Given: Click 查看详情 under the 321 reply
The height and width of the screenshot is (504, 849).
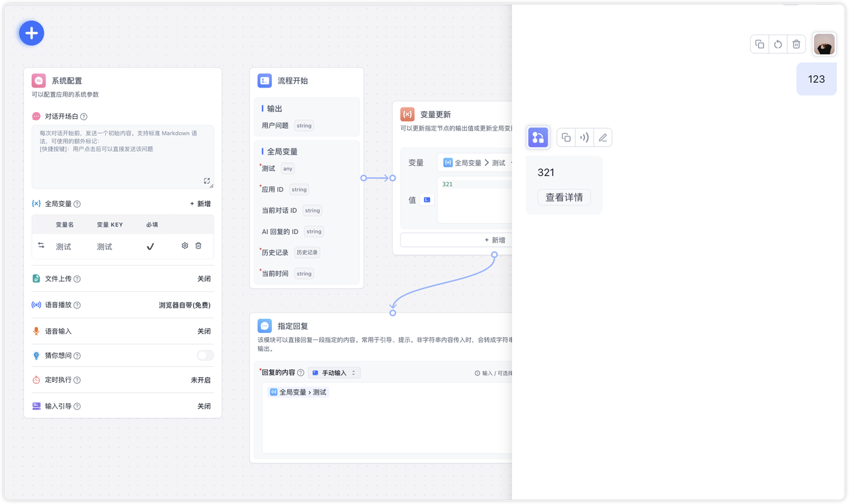Looking at the screenshot, I should (x=564, y=197).
